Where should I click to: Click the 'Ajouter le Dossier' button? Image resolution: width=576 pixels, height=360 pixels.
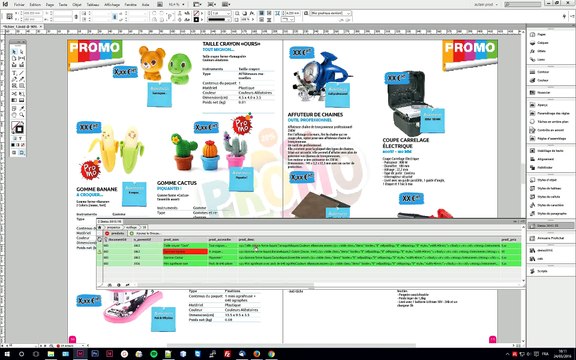145,233
